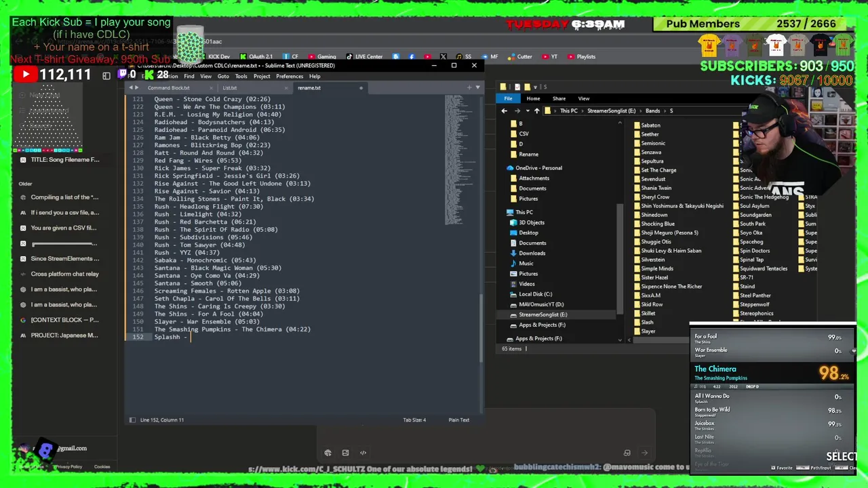
Task: Switch to the Command Block.txt tab in Sublime Text
Action: pos(169,87)
